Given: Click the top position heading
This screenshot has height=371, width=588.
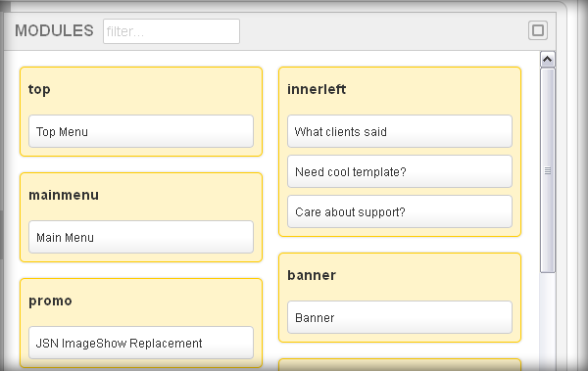Looking at the screenshot, I should pyautogui.click(x=39, y=89).
